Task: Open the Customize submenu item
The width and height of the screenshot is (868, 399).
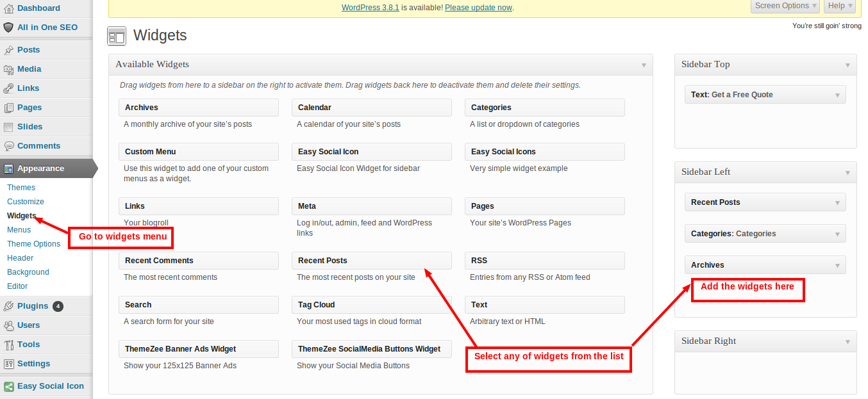Action: pyautogui.click(x=26, y=202)
